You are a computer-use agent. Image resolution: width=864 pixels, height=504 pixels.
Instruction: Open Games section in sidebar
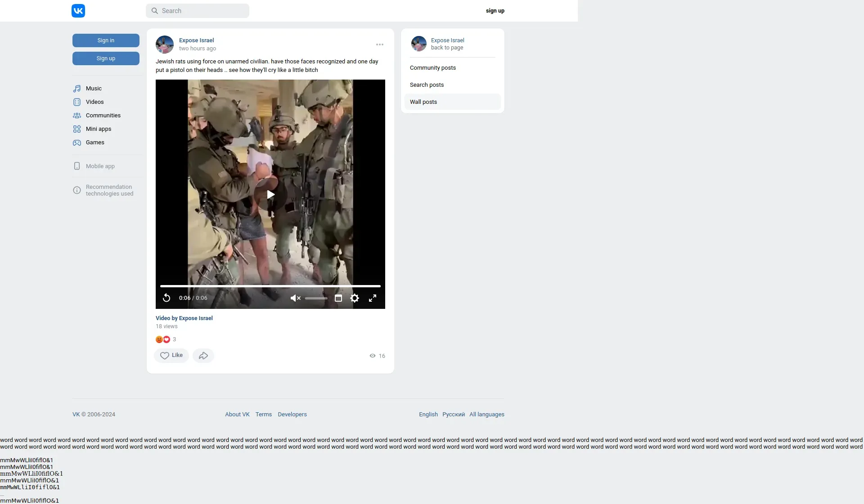95,143
